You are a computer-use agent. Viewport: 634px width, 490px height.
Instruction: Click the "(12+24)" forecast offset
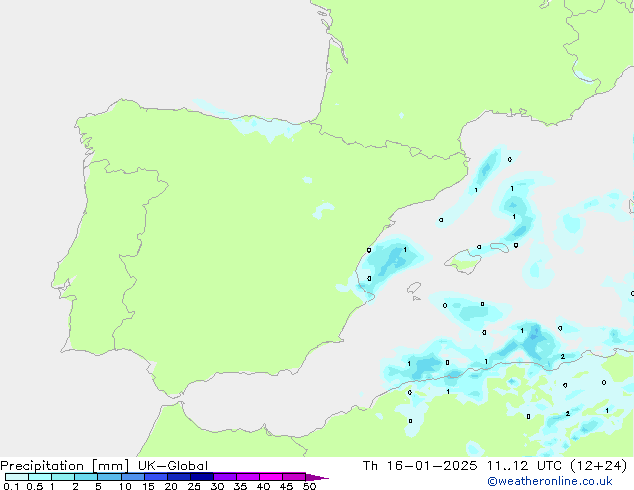click(x=599, y=466)
